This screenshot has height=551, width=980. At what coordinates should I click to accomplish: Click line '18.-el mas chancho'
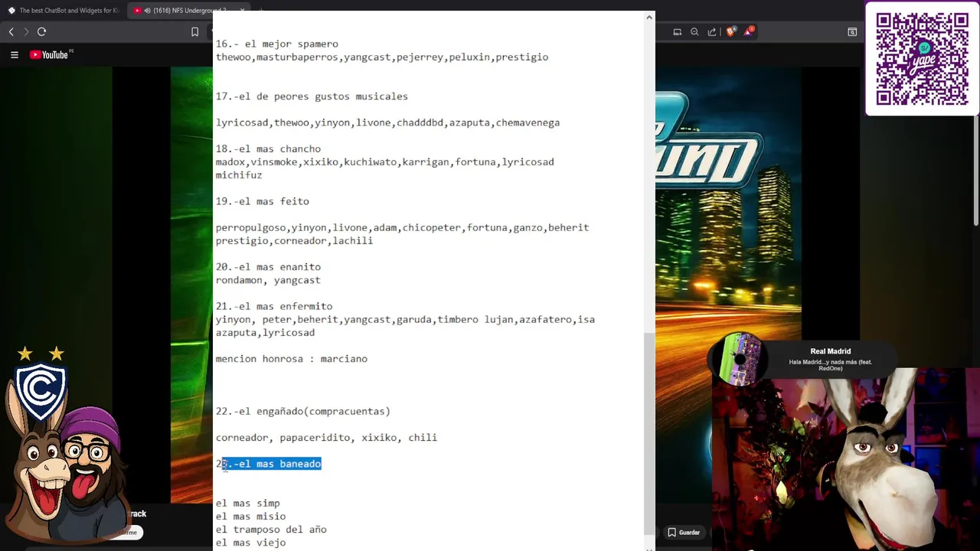pos(268,149)
